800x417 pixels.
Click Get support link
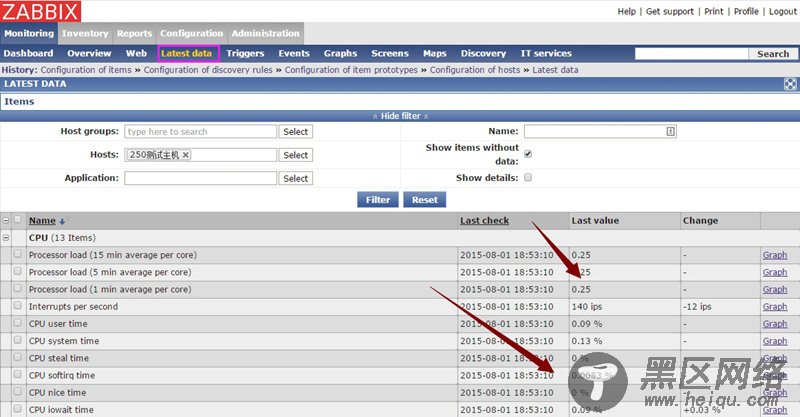point(670,11)
